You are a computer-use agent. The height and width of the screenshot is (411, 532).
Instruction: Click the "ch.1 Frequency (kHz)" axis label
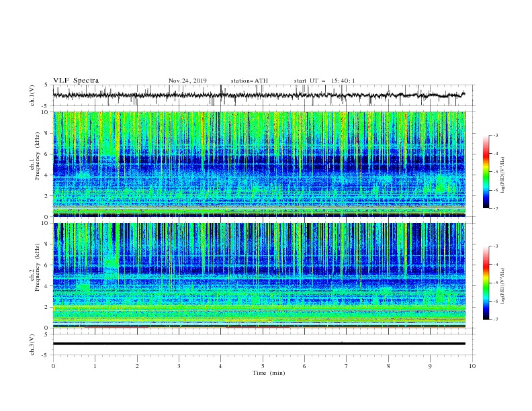pos(35,154)
